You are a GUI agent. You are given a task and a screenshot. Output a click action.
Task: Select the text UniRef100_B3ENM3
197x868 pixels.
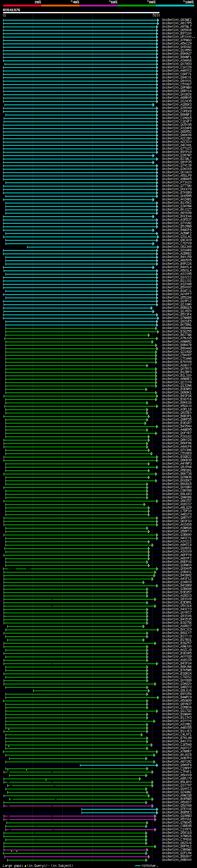tap(177, 389)
